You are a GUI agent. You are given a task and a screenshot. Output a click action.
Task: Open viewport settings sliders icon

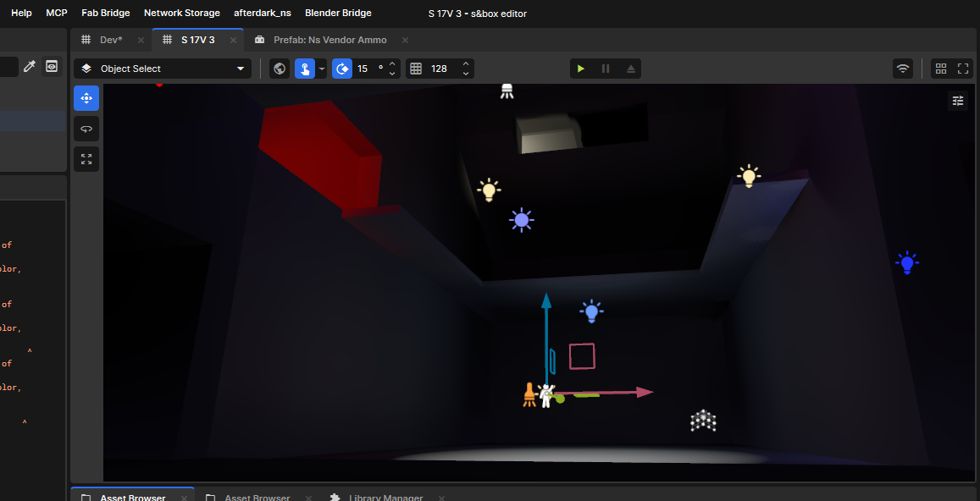click(957, 101)
